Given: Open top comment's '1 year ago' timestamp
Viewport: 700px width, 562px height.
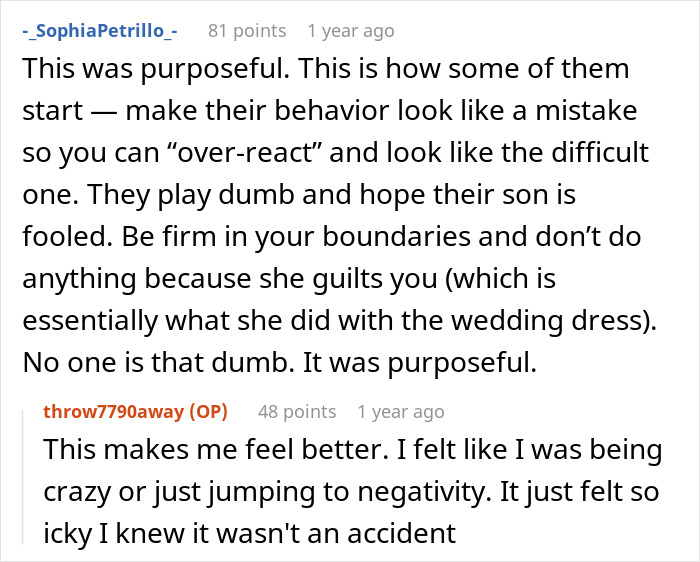Looking at the screenshot, I should pos(350,31).
